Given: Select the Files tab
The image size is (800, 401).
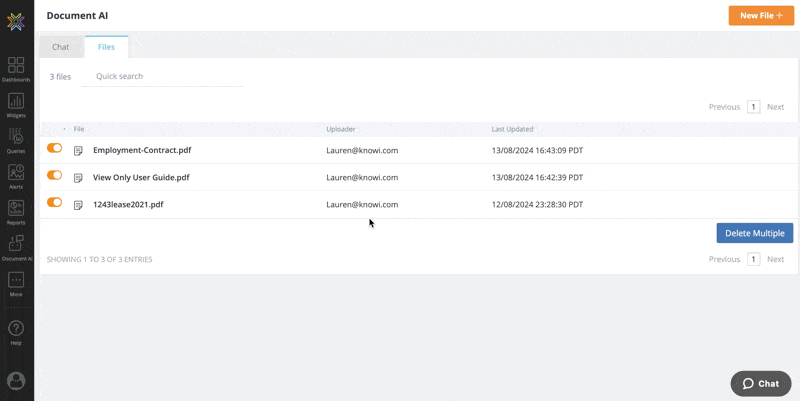Looking at the screenshot, I should 106,47.
